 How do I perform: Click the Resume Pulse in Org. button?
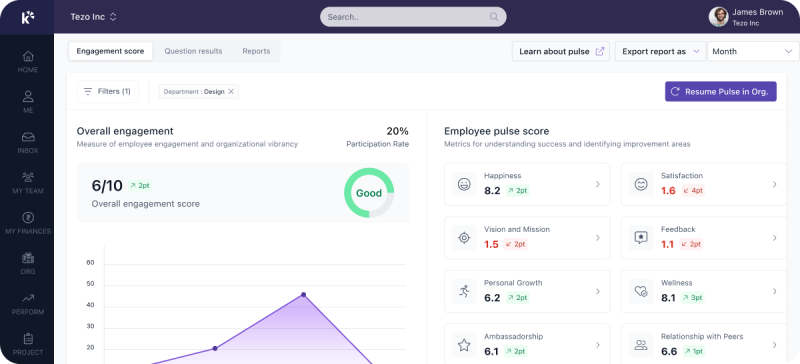coord(720,92)
